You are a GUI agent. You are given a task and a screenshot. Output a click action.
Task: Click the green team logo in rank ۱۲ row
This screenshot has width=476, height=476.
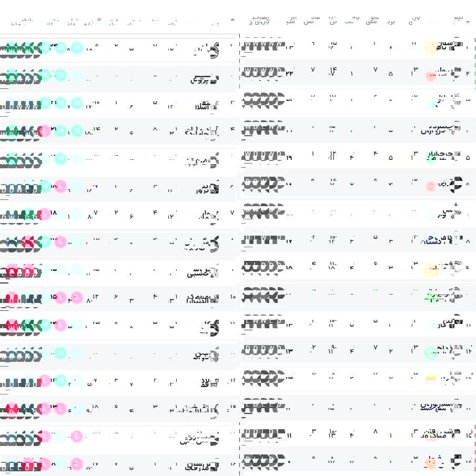tap(430, 352)
